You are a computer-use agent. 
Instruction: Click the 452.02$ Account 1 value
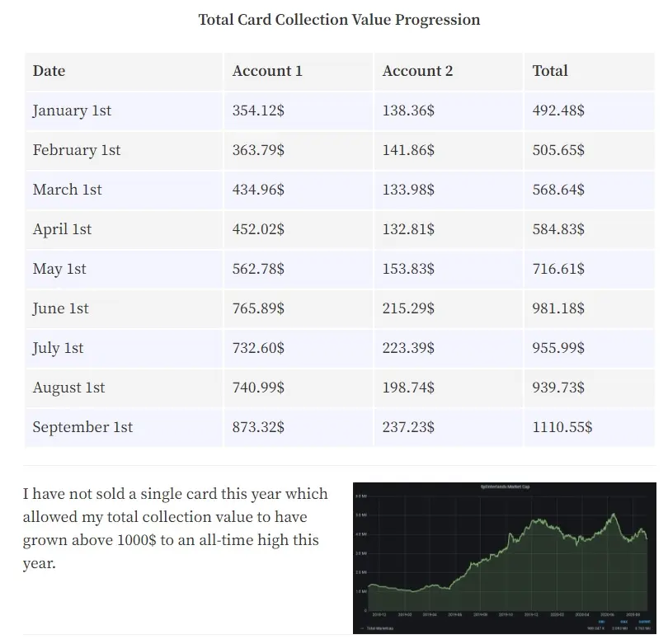(x=258, y=229)
